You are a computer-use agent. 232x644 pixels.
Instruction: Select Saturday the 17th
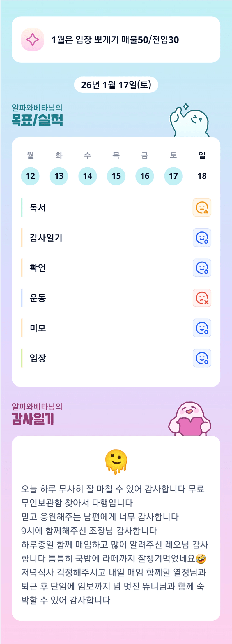[x=173, y=176]
